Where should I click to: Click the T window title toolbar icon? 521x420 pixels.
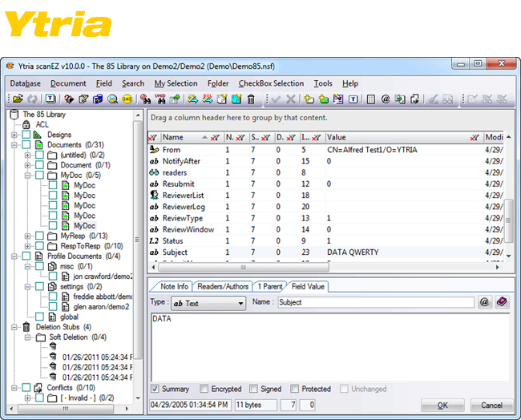click(x=50, y=99)
